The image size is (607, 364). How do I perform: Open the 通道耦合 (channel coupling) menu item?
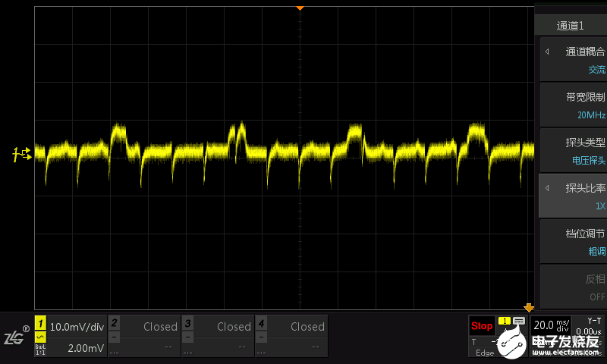[574, 60]
